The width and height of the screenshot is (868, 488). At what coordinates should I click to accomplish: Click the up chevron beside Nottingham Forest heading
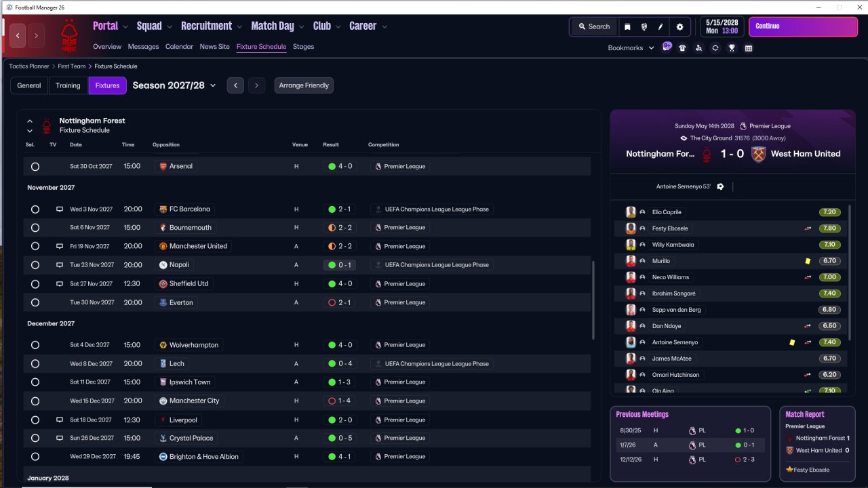tap(30, 121)
